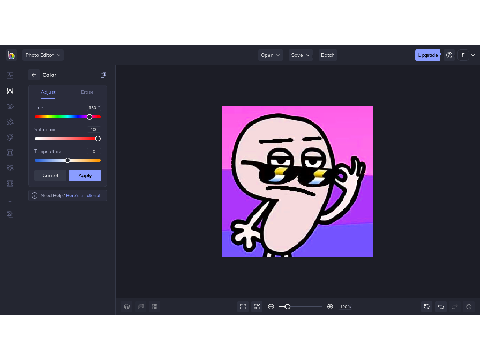480x360 pixels.
Task: Expand the account menu chevron
Action: [x=473, y=55]
